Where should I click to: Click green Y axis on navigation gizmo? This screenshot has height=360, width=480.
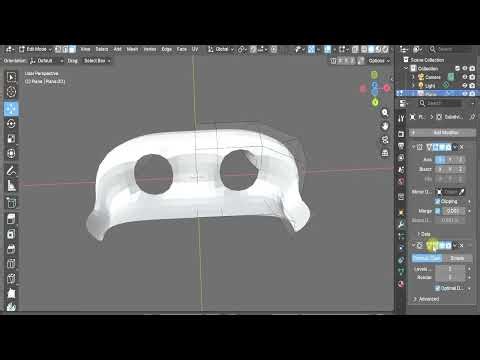375,102
